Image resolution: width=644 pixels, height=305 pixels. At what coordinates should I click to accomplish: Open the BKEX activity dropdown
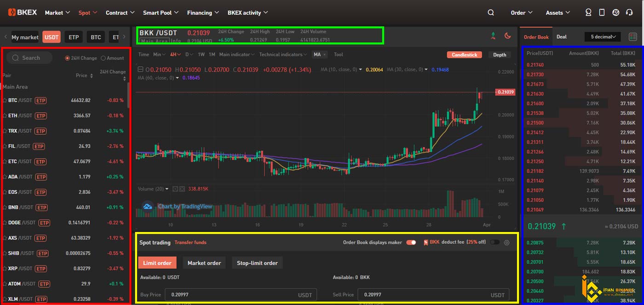[247, 13]
